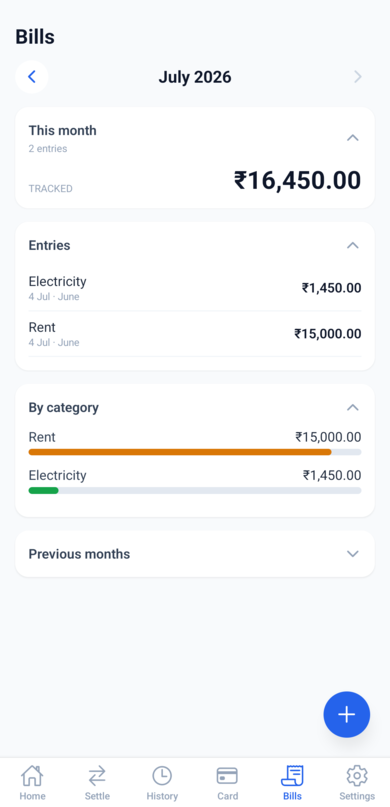The height and width of the screenshot is (807, 390).
Task: Tap the ₹16,450.00 tracked total
Action: 297,181
